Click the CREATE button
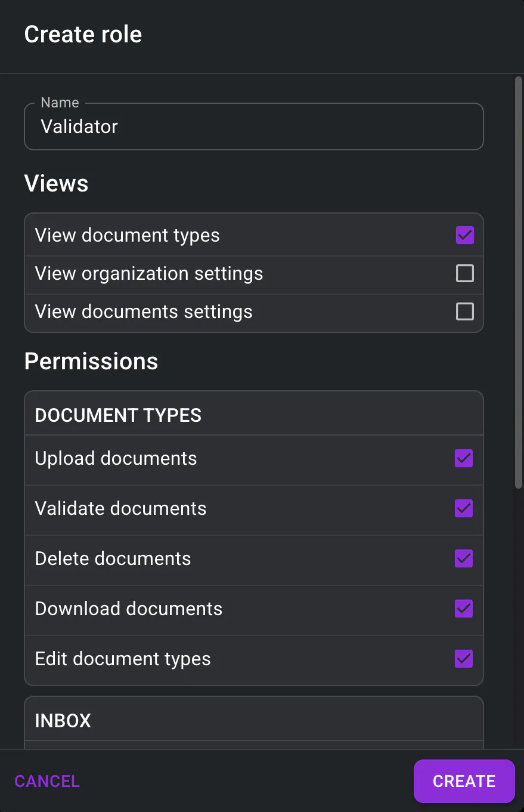The image size is (524, 812). click(x=464, y=781)
